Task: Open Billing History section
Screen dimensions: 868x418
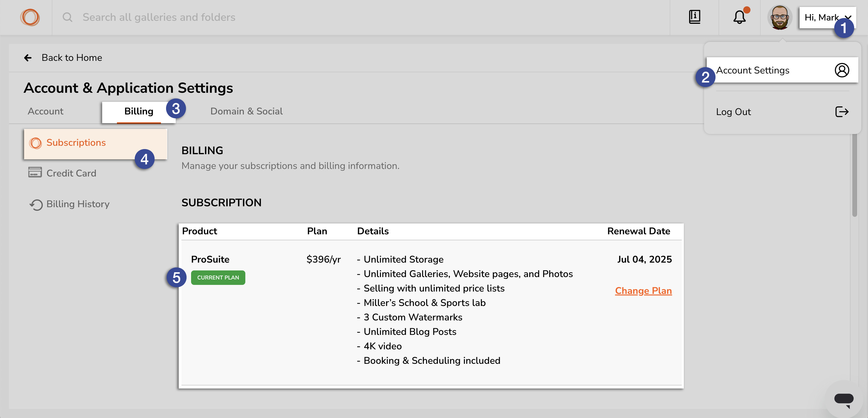Action: pyautogui.click(x=95, y=204)
